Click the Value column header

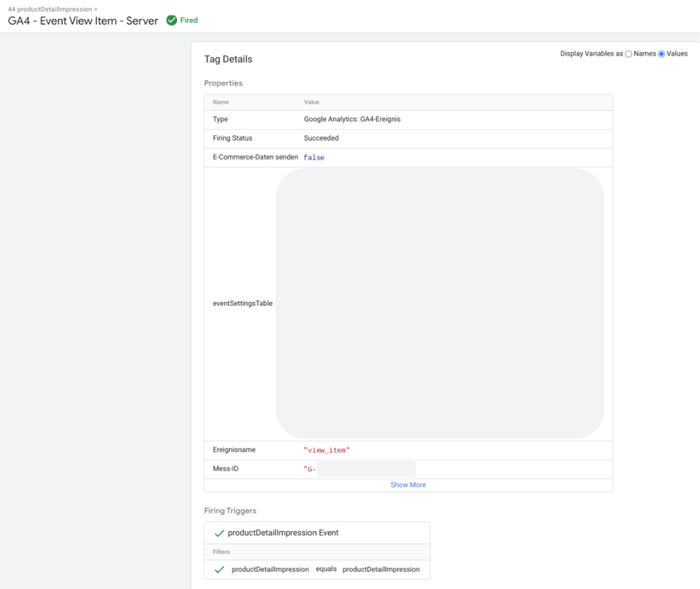[311, 101]
